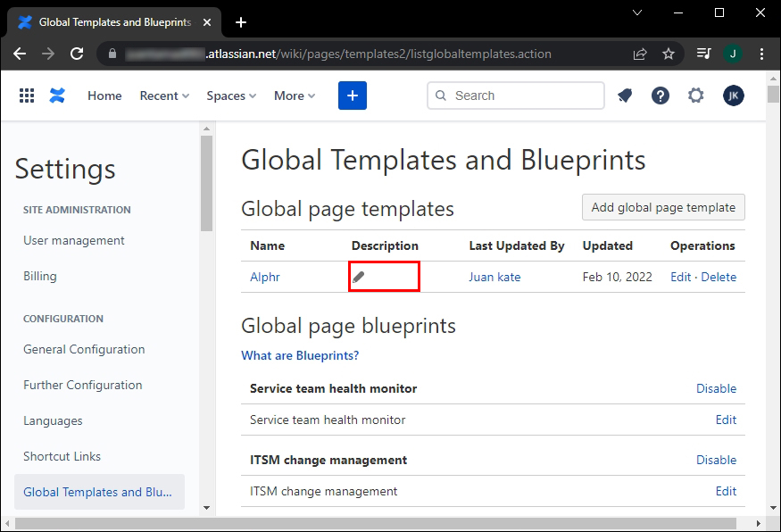This screenshot has width=781, height=532.
Task: Open the app switcher grid icon
Action: 27,96
